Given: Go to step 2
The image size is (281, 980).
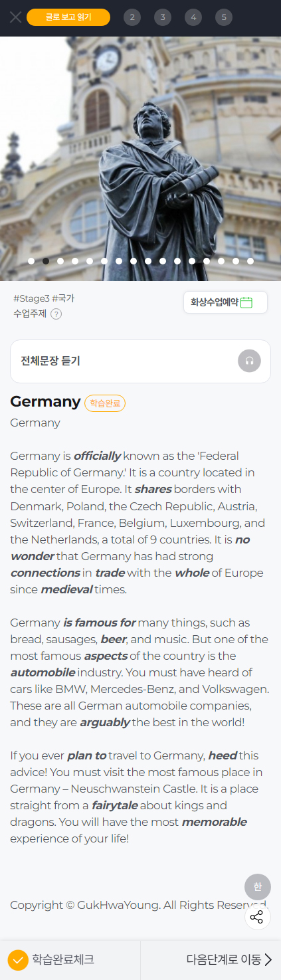Looking at the screenshot, I should point(132,17).
